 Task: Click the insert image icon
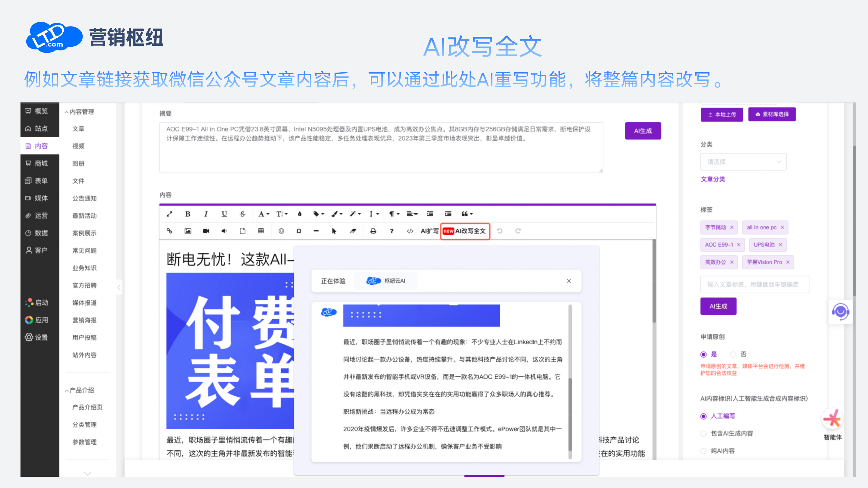188,231
